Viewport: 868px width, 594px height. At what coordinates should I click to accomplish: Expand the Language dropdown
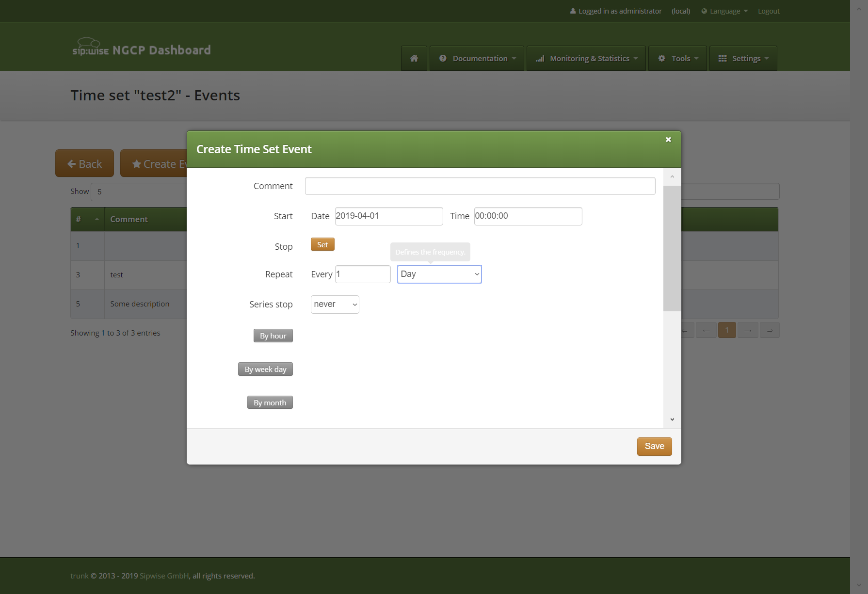pyautogui.click(x=725, y=11)
